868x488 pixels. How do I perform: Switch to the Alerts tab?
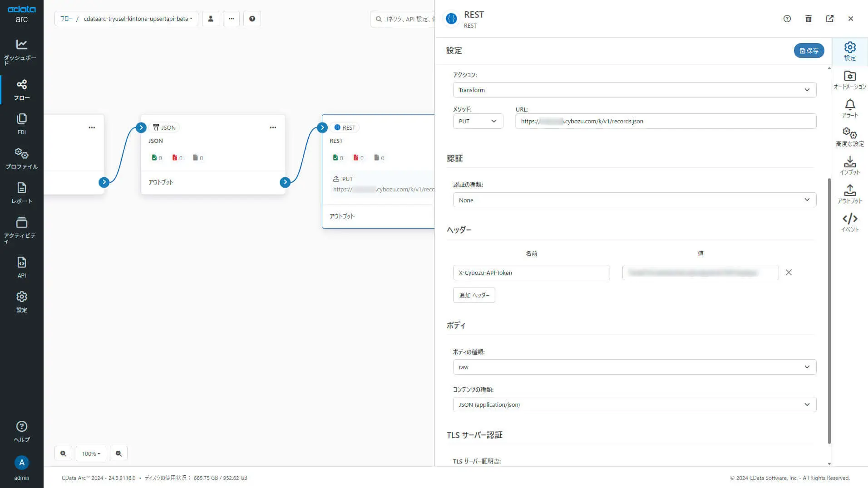pos(850,108)
